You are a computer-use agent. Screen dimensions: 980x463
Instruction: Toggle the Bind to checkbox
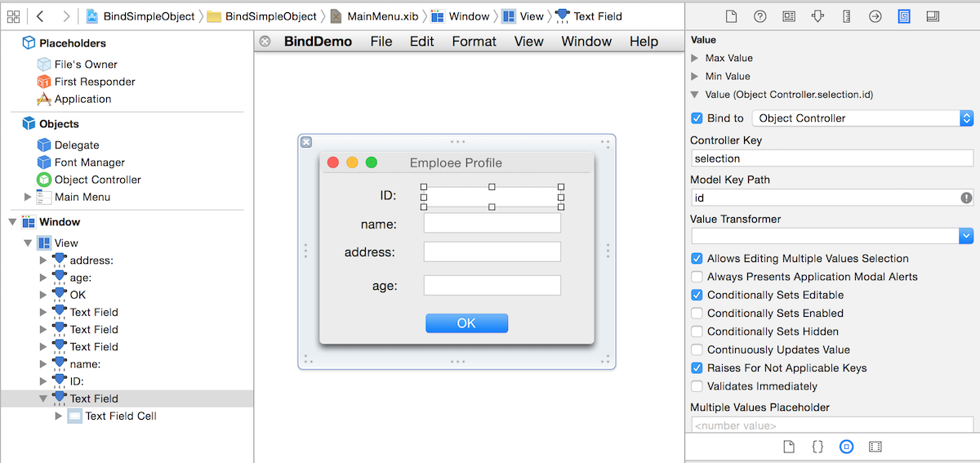tap(697, 118)
